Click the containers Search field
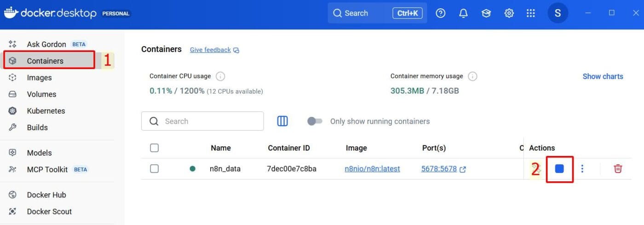Image resolution: width=644 pixels, height=225 pixels. [x=202, y=121]
